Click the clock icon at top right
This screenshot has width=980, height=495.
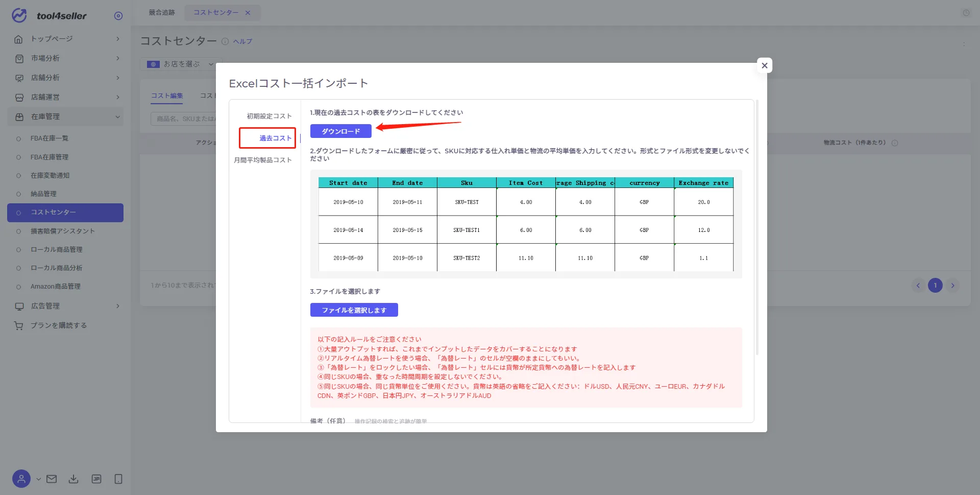pyautogui.click(x=966, y=13)
